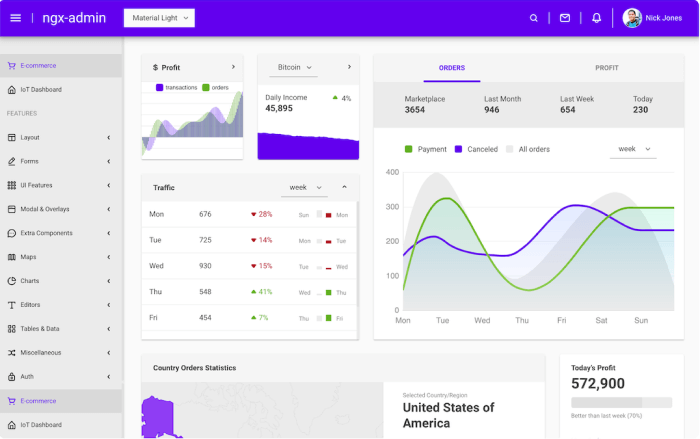The image size is (700, 439).
Task: Toggle the sidebar hamburger menu
Action: tap(16, 18)
